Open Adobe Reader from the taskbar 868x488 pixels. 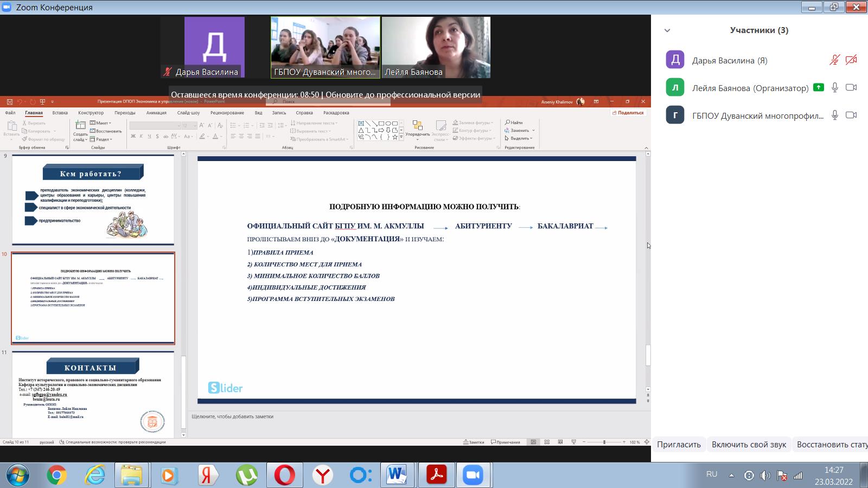tap(437, 476)
